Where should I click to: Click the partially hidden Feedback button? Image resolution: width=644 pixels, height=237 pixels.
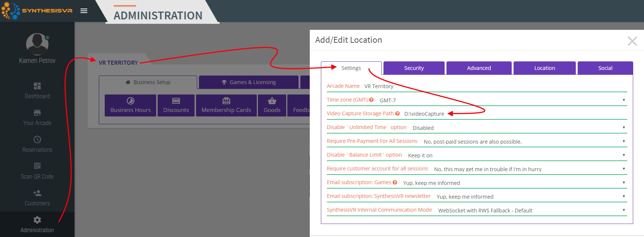coord(299,106)
